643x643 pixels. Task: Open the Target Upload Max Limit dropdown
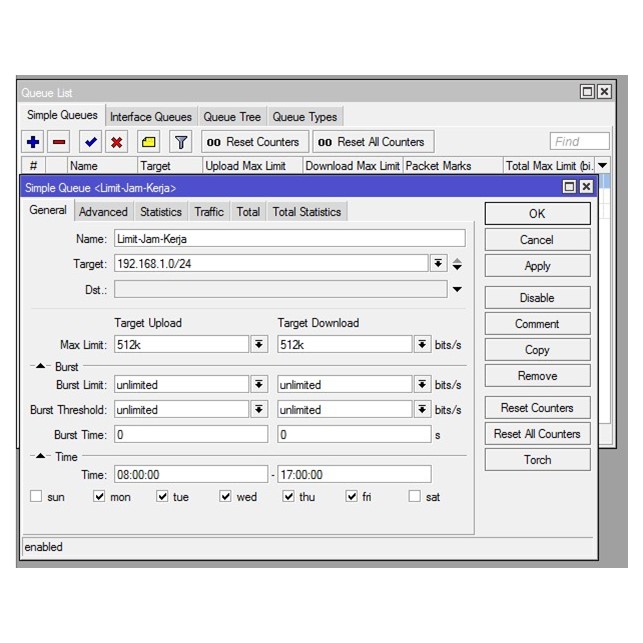(259, 344)
